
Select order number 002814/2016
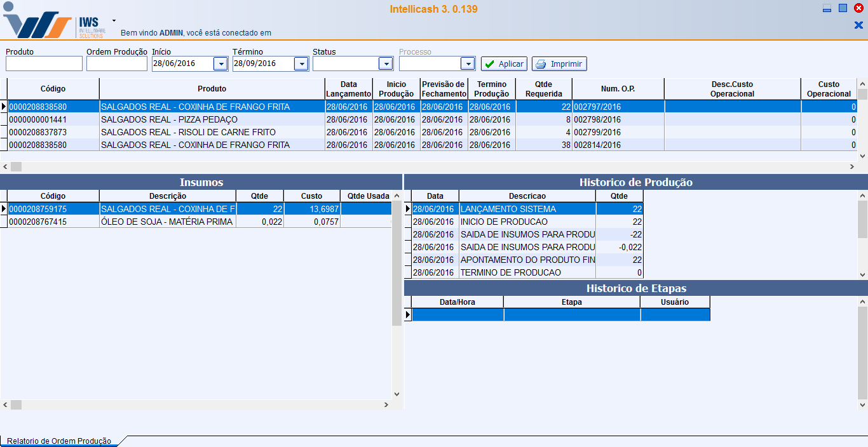pos(618,145)
